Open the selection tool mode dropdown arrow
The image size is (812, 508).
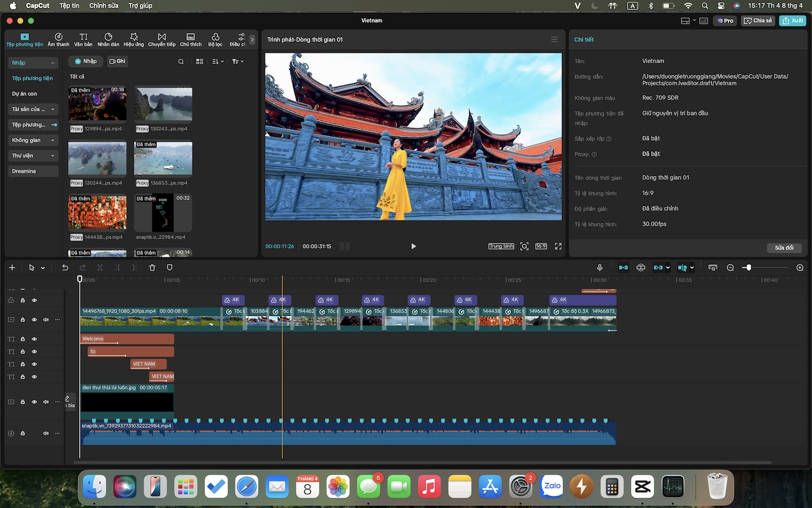click(x=43, y=268)
